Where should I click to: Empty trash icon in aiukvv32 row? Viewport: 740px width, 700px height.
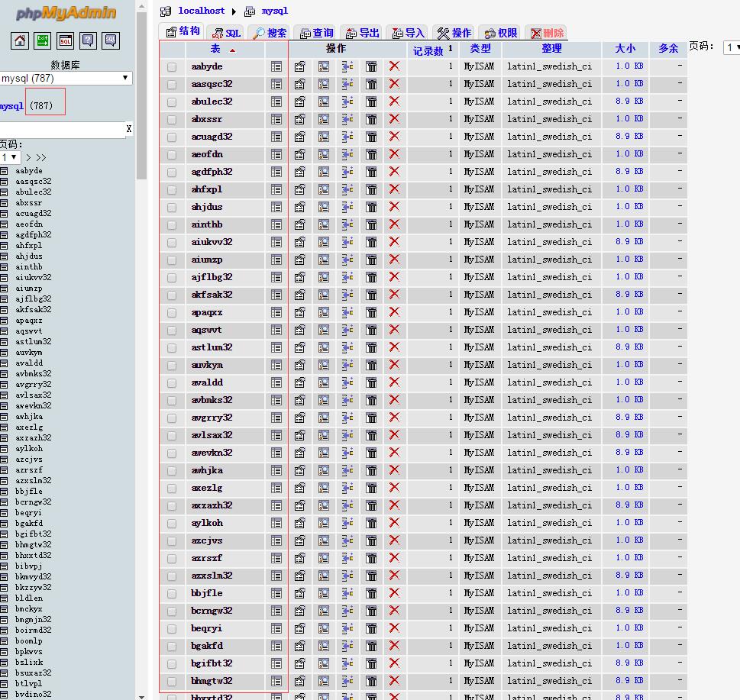371,242
